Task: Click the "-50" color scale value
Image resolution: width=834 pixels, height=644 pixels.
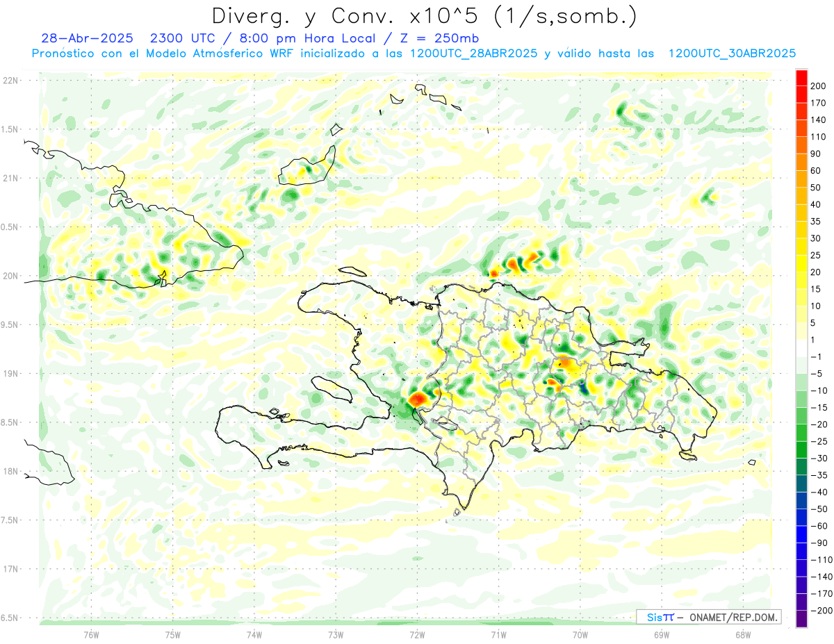Action: pos(820,509)
